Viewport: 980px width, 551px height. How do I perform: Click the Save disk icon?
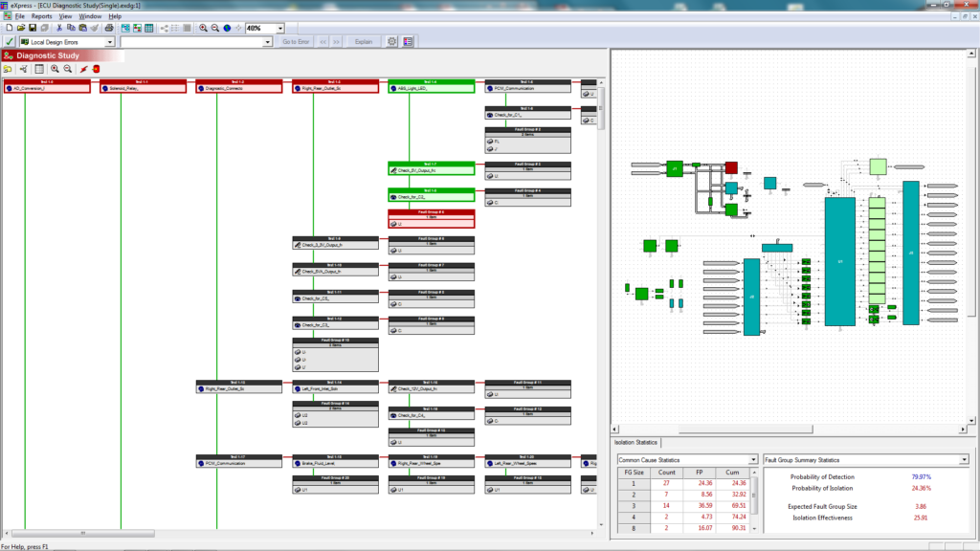click(x=33, y=28)
